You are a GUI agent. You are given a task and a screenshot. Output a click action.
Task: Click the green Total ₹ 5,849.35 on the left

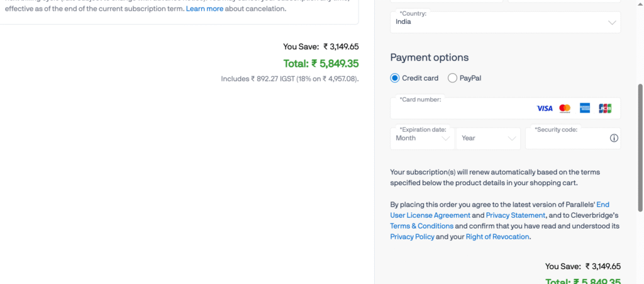tap(321, 64)
